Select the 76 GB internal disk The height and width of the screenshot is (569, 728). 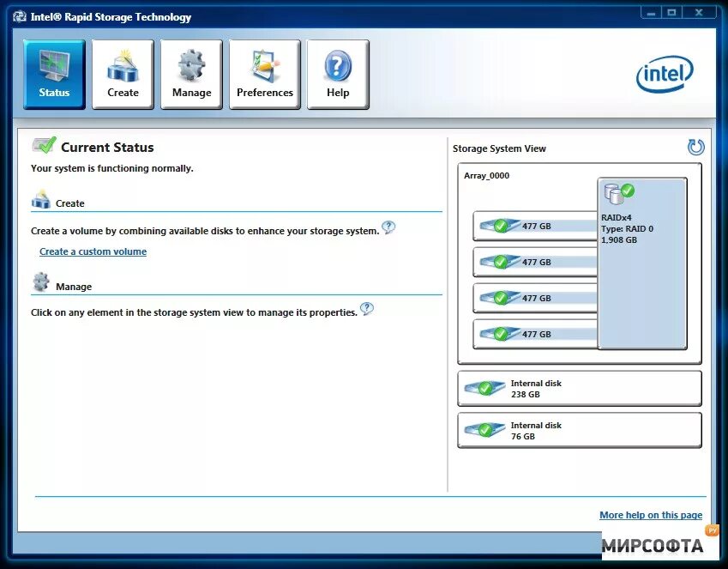click(x=580, y=431)
